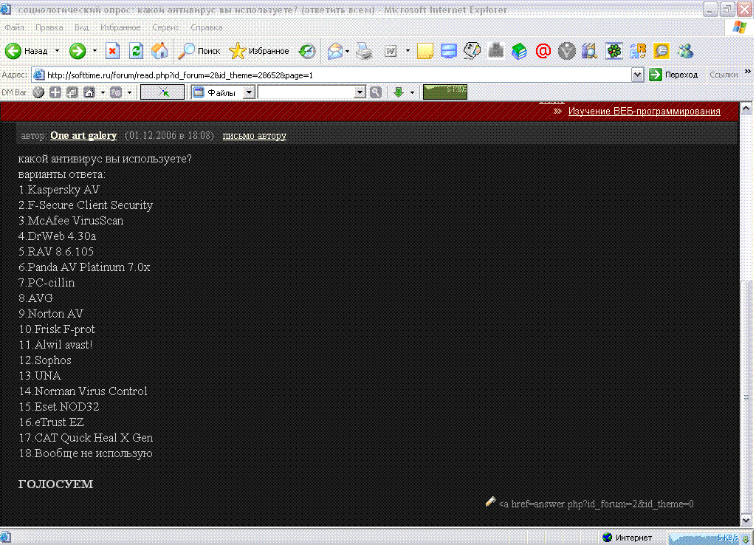This screenshot has width=756, height=545.
Task: Click the vertical scrollbar thumb
Action: 746,397
